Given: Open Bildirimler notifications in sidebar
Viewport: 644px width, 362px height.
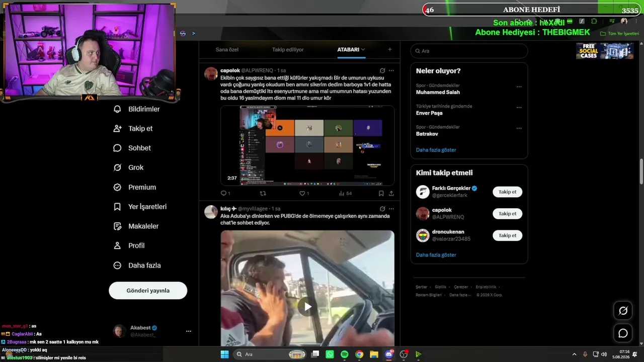Looking at the screenshot, I should click(136, 109).
